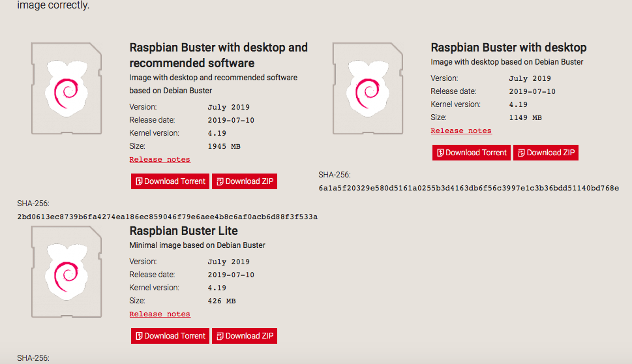Click the SD card image for Raspbian Buster with desktop

(367, 87)
